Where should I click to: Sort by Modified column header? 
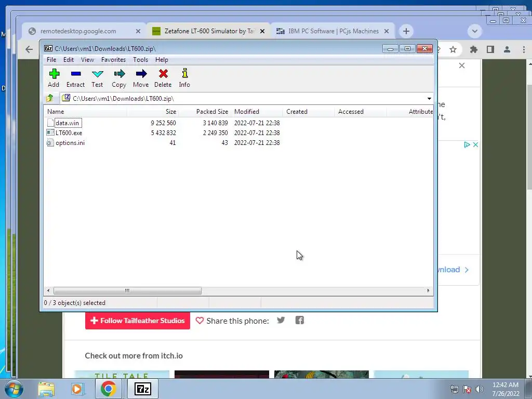pyautogui.click(x=257, y=112)
